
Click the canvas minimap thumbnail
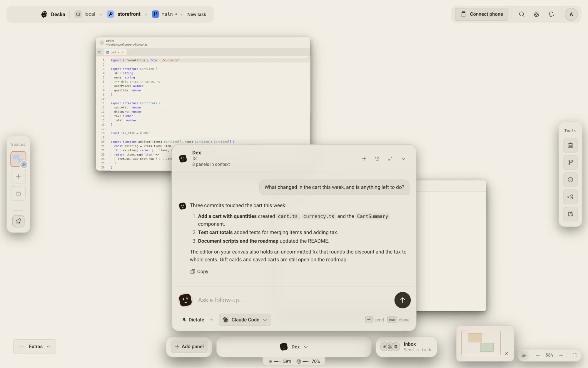[x=481, y=343]
